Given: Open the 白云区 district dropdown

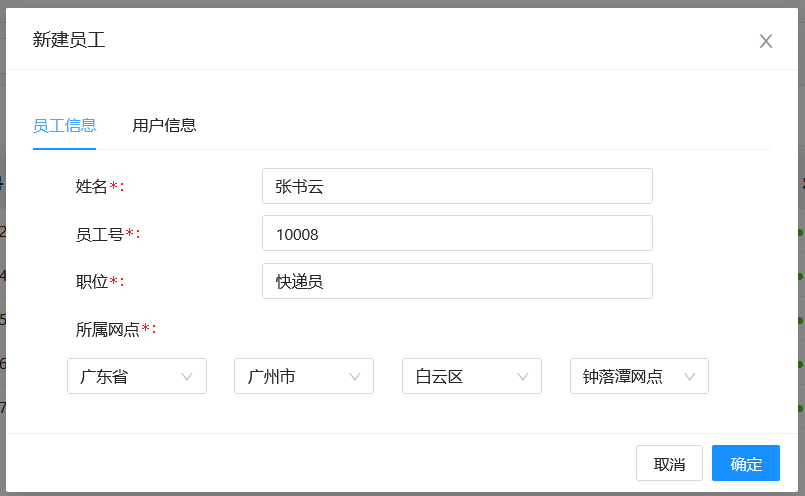Looking at the screenshot, I should tap(472, 376).
